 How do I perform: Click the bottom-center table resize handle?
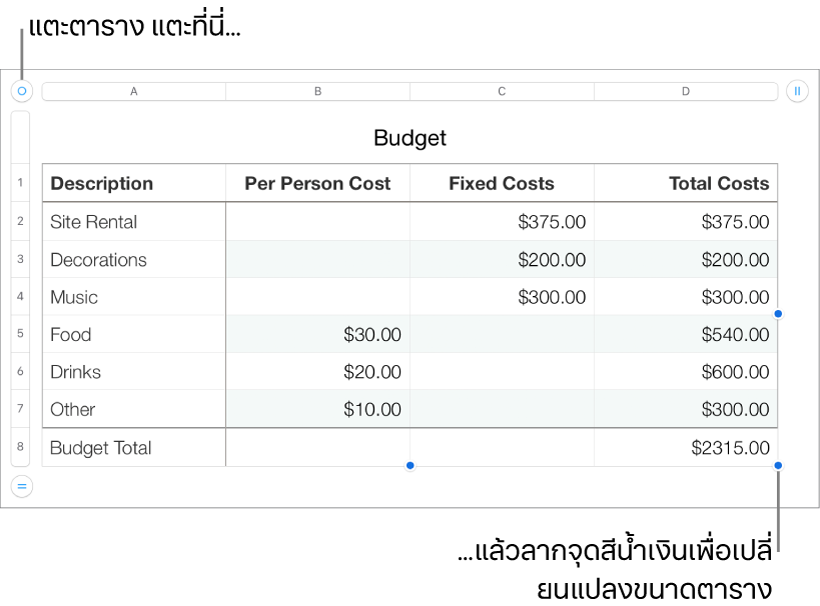(x=410, y=465)
